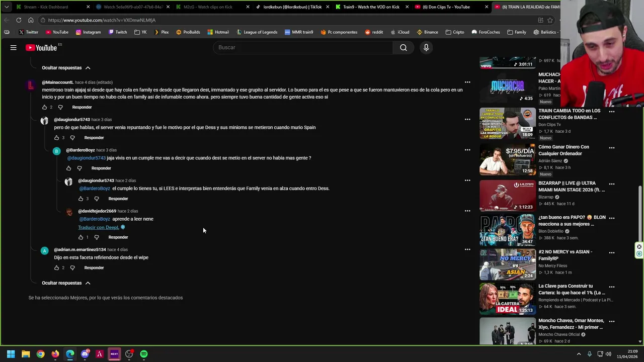644x362 pixels.
Task: Focus the Buscar search field
Action: [303, 47]
